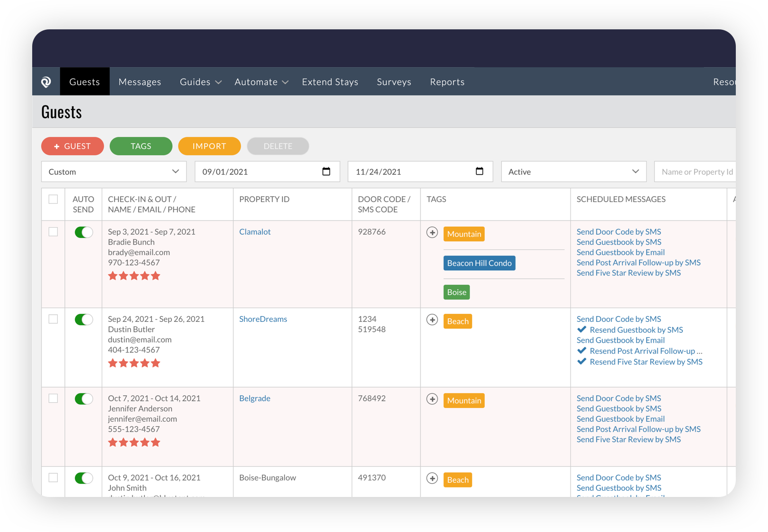
Task: Check the select-all checkbox in table header
Action: [53, 199]
